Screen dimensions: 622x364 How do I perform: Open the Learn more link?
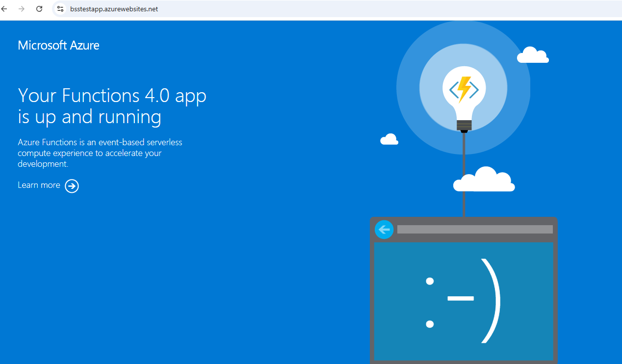coord(39,185)
